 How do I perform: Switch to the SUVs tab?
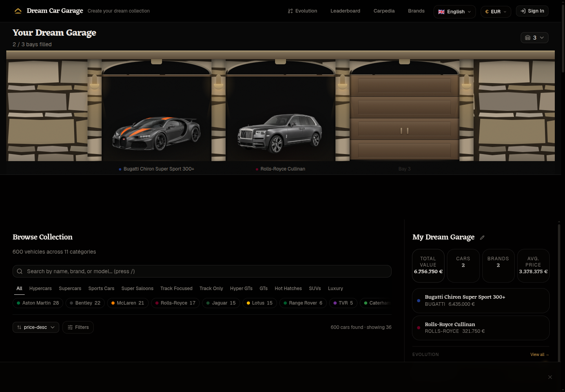tap(315, 289)
